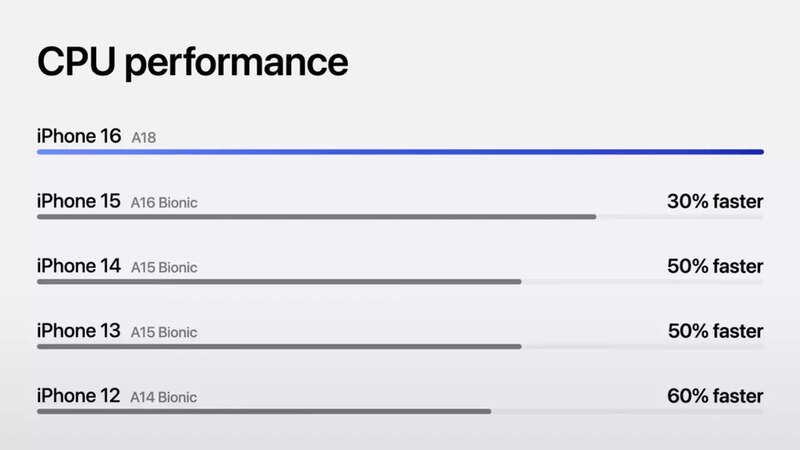800x450 pixels.
Task: Select the iPhone 14 label
Action: tap(78, 266)
